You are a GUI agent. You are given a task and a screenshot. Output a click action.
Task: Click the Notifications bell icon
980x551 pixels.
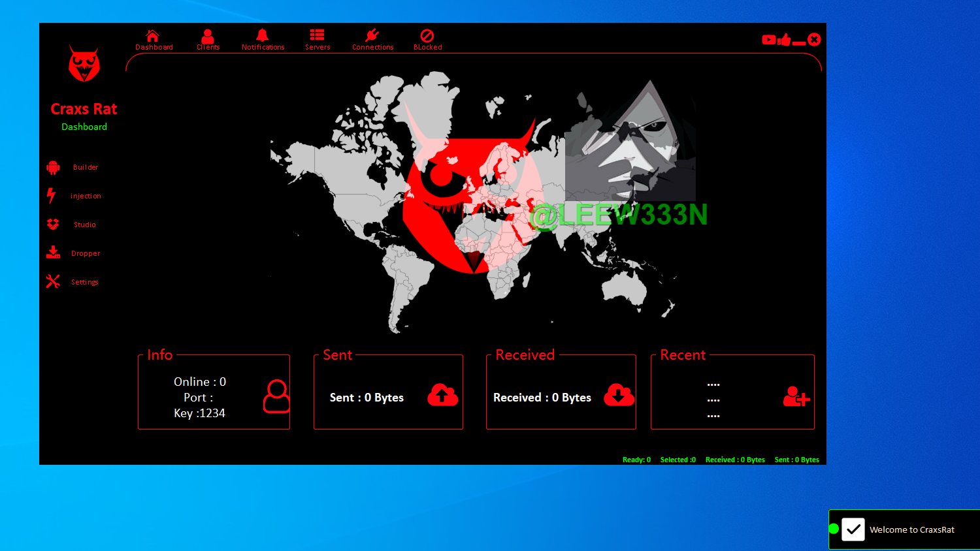[263, 35]
